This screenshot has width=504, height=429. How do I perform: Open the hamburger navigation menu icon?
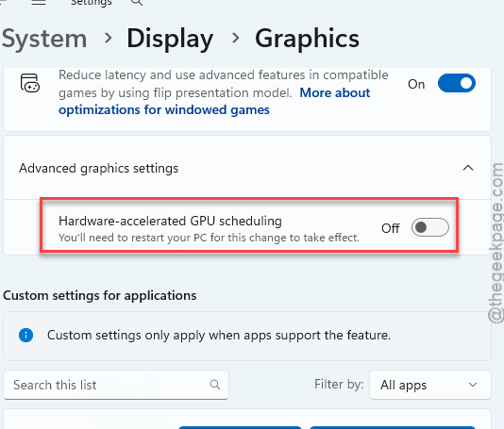pyautogui.click(x=39, y=2)
